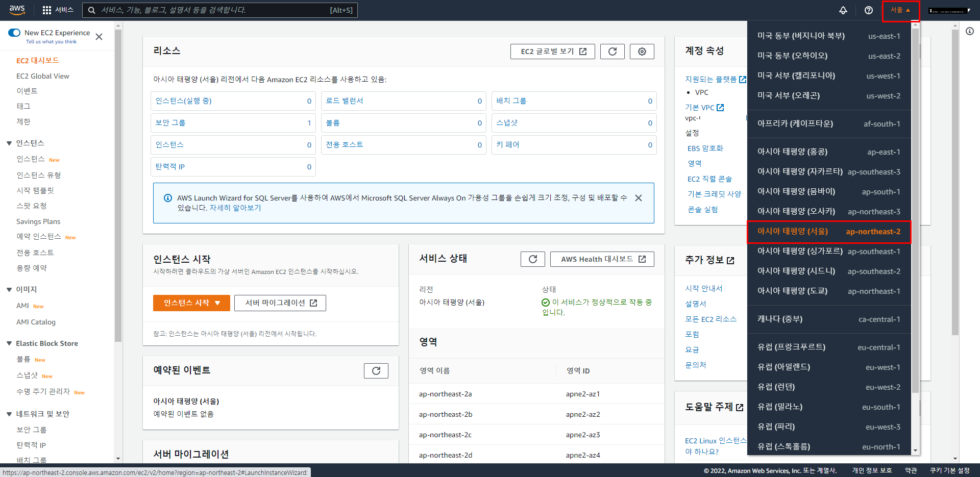Open EC2 Global View in sidebar
The width and height of the screenshot is (980, 477).
point(43,76)
